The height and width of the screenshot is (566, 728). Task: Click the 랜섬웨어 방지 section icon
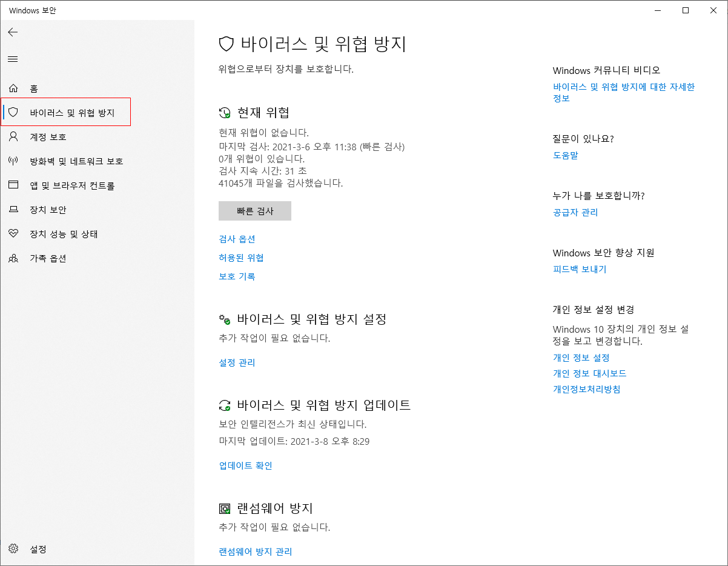pyautogui.click(x=225, y=508)
